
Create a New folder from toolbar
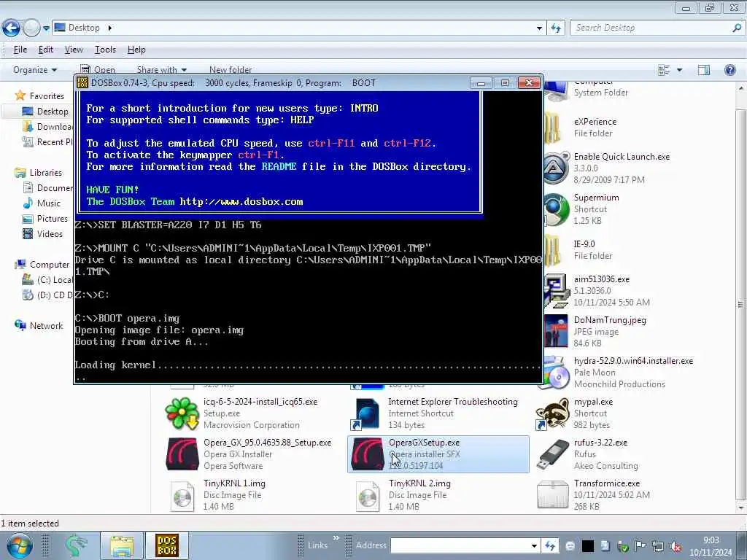click(231, 70)
